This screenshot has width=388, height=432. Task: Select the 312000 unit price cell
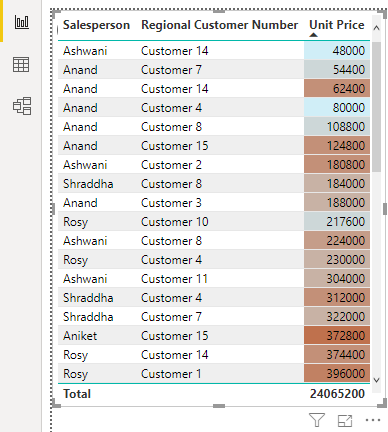point(337,298)
